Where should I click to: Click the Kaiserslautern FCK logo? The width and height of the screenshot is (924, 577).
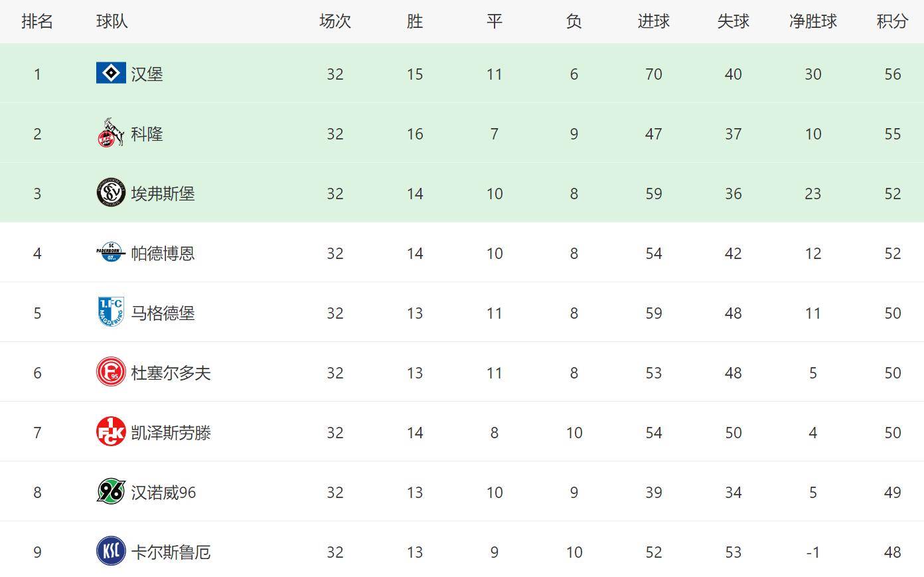point(111,432)
